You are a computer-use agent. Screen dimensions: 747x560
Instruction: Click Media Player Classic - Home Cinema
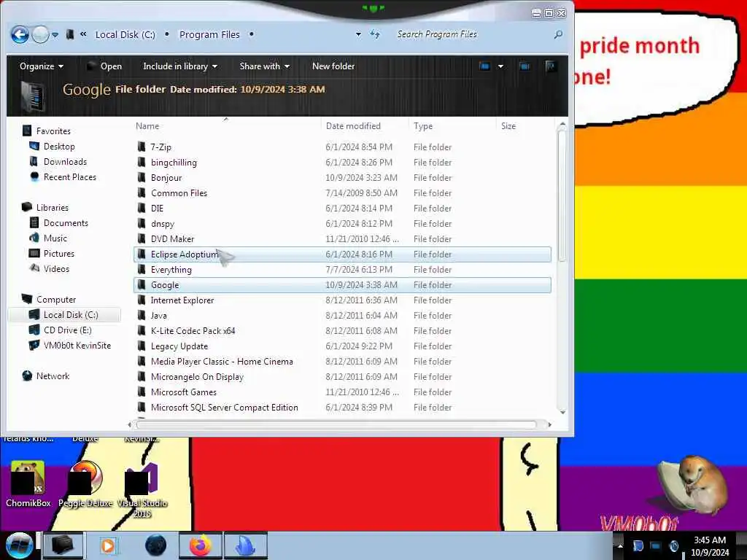[x=222, y=362]
